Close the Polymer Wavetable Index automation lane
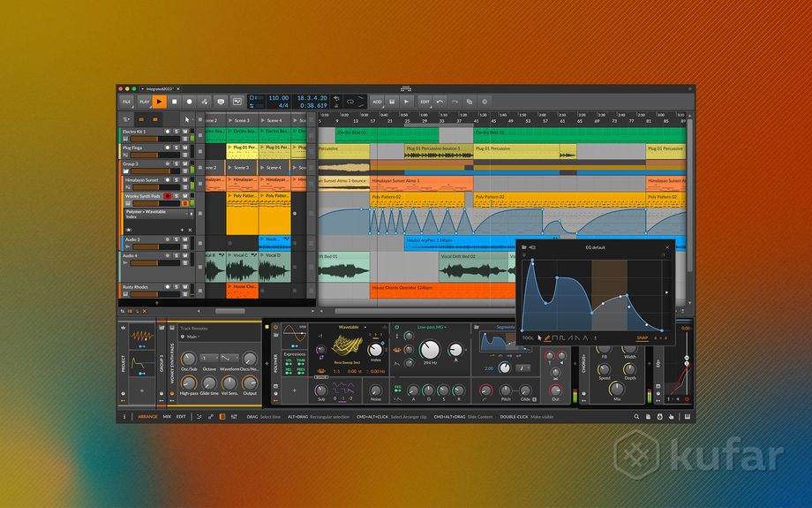 tap(190, 230)
